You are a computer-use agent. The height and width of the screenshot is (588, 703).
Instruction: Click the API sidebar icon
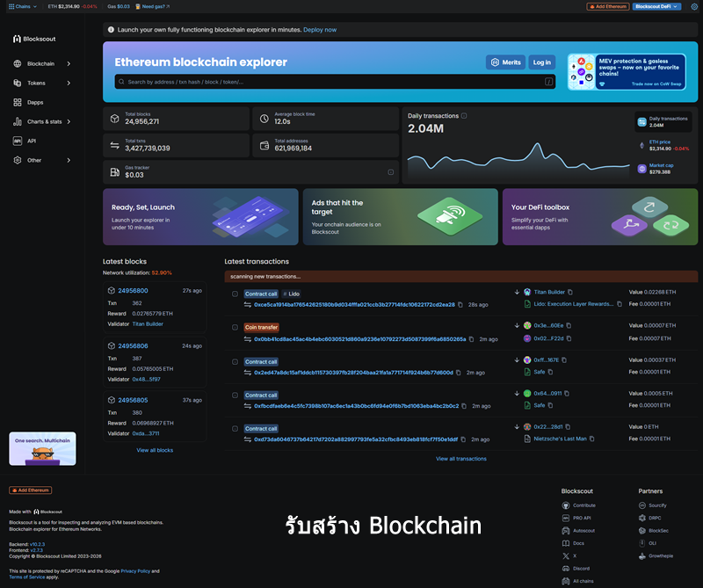tap(18, 141)
